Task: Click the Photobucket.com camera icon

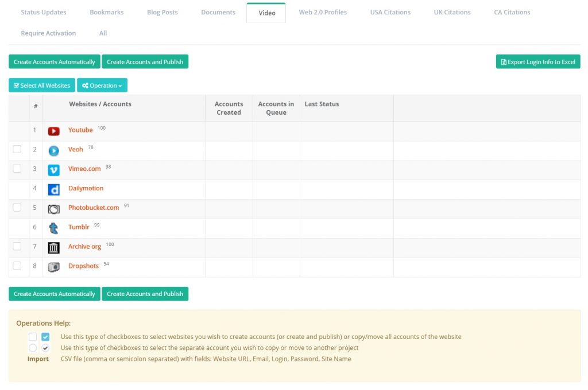Action: coord(53,209)
